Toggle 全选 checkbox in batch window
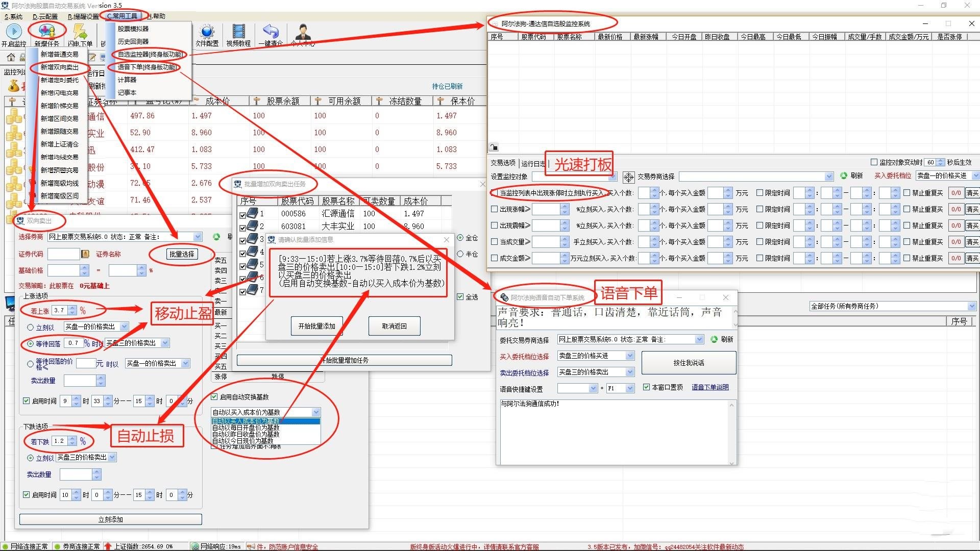The width and height of the screenshot is (980, 551). tap(460, 297)
